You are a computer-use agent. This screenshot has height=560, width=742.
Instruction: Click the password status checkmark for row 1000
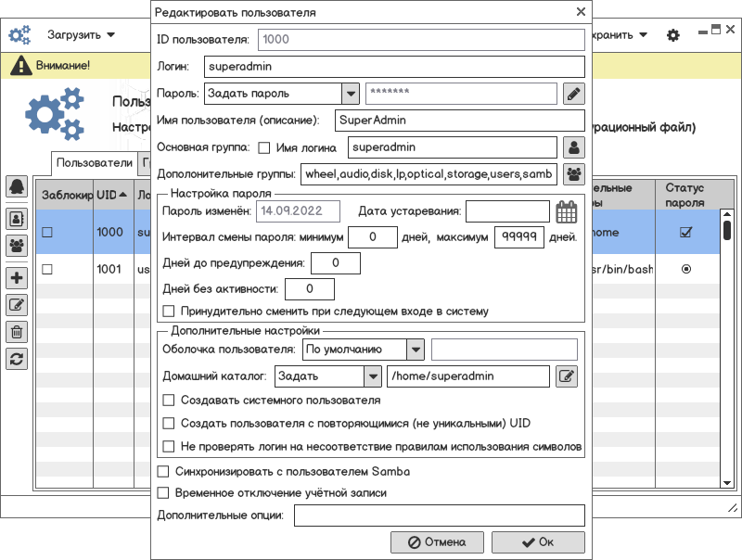tap(686, 232)
